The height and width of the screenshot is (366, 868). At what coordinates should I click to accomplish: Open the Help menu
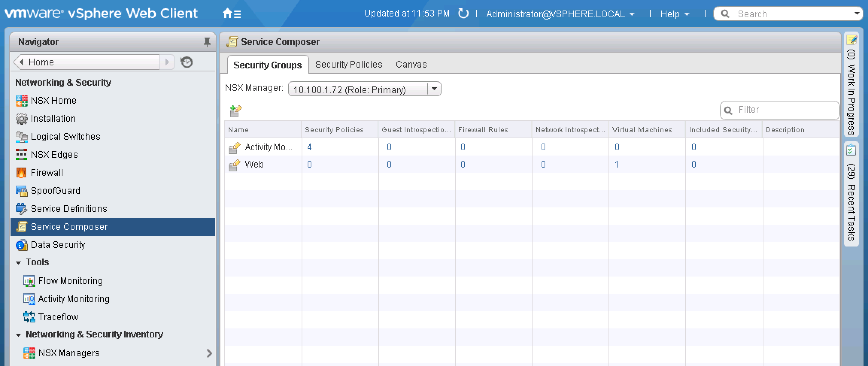674,14
